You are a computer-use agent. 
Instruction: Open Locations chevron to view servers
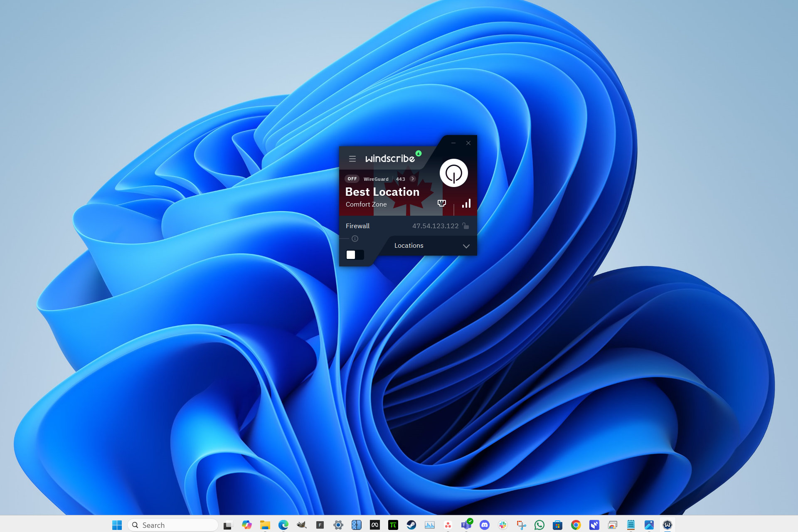click(466, 245)
